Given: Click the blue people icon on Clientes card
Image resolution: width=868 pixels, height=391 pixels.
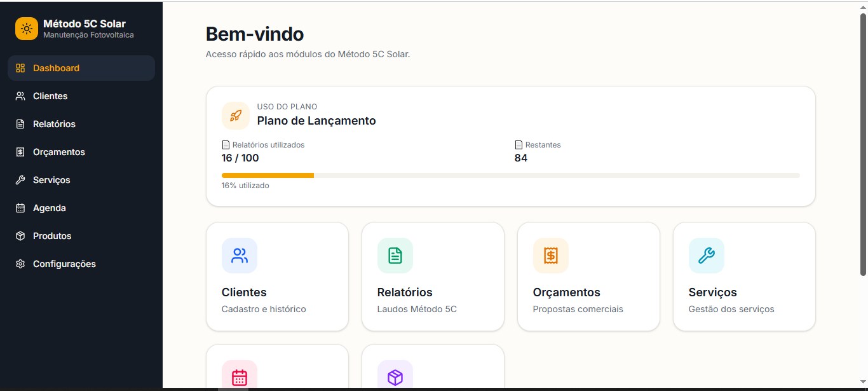Looking at the screenshot, I should pos(240,256).
